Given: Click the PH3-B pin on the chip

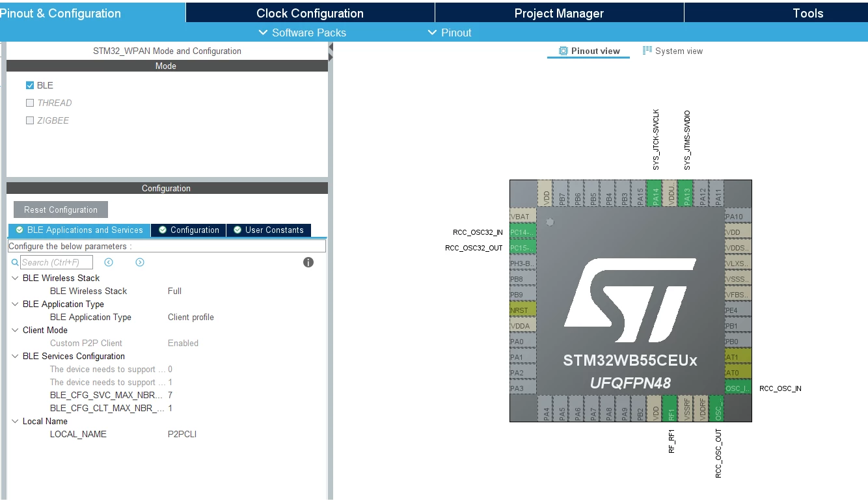Looking at the screenshot, I should coord(523,264).
